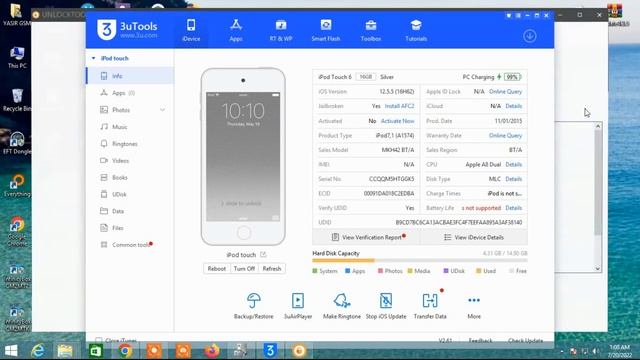Click the Reboot button

(x=217, y=269)
